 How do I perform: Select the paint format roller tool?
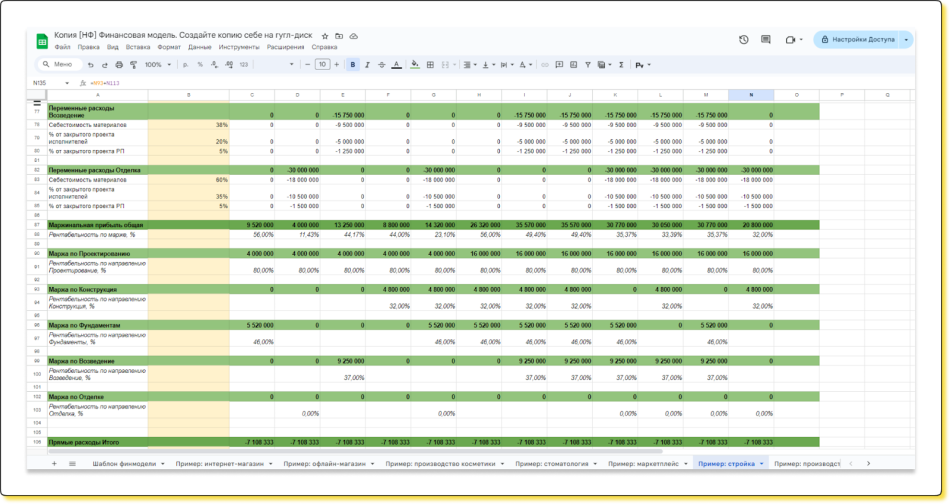click(x=133, y=65)
